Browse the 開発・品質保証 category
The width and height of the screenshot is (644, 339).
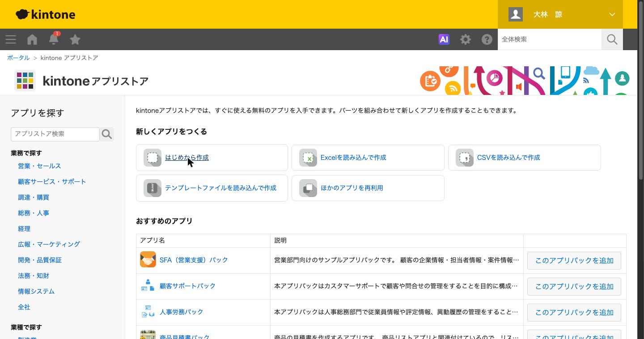pos(40,260)
